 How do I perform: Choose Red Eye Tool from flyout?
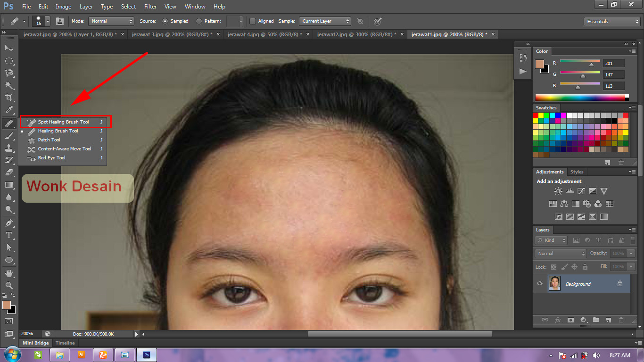[x=51, y=158]
